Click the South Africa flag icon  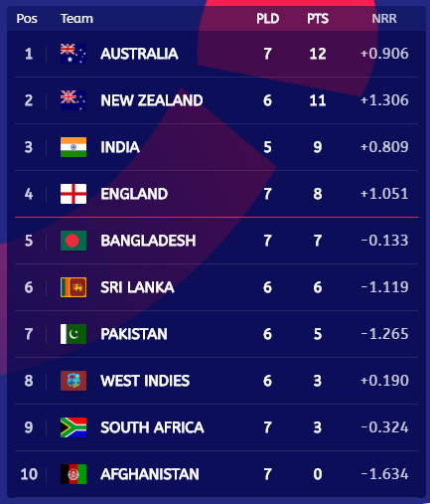tap(73, 427)
